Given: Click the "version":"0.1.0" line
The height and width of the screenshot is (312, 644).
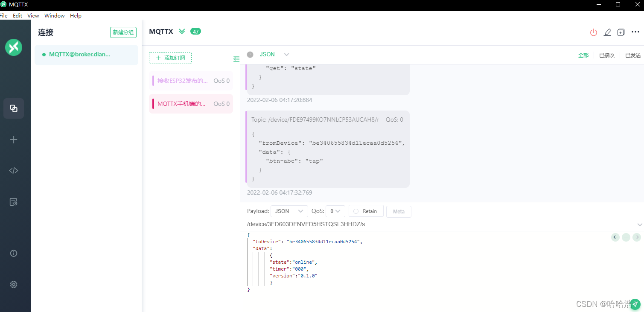Looking at the screenshot, I should pos(294,276).
